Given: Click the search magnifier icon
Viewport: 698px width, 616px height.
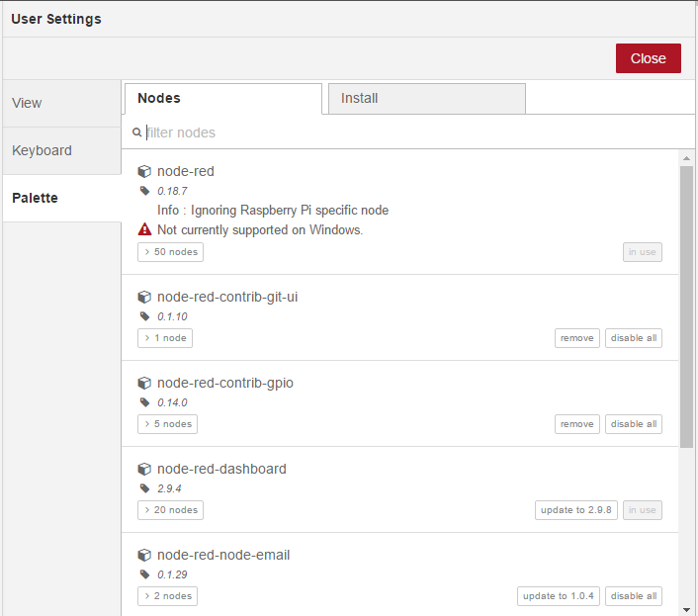Looking at the screenshot, I should pyautogui.click(x=137, y=132).
